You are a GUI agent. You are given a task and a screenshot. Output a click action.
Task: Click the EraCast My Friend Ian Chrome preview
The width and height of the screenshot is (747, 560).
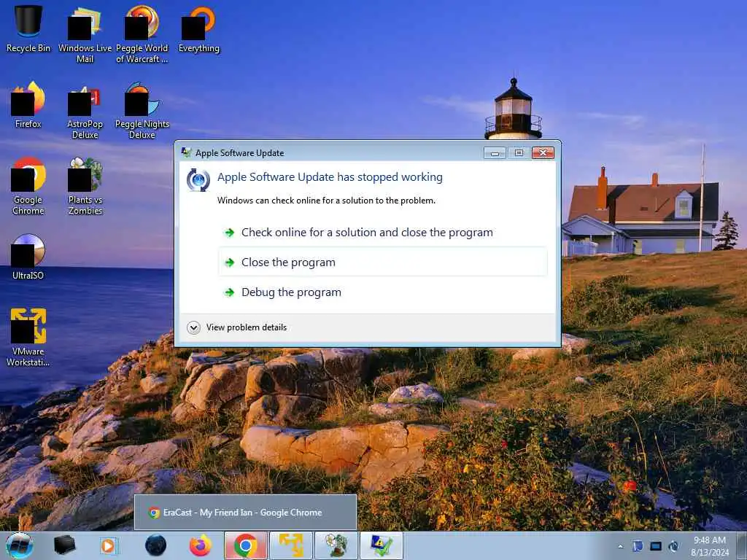pyautogui.click(x=245, y=513)
